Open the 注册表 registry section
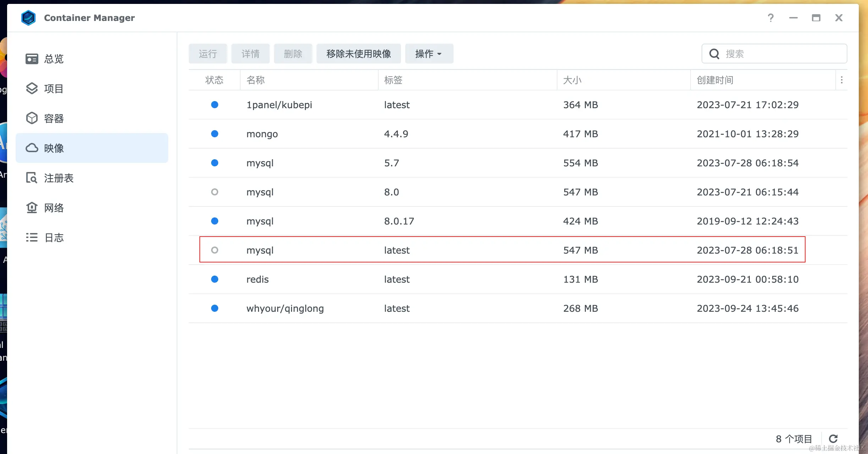Screen dimensions: 868x454 (58, 178)
